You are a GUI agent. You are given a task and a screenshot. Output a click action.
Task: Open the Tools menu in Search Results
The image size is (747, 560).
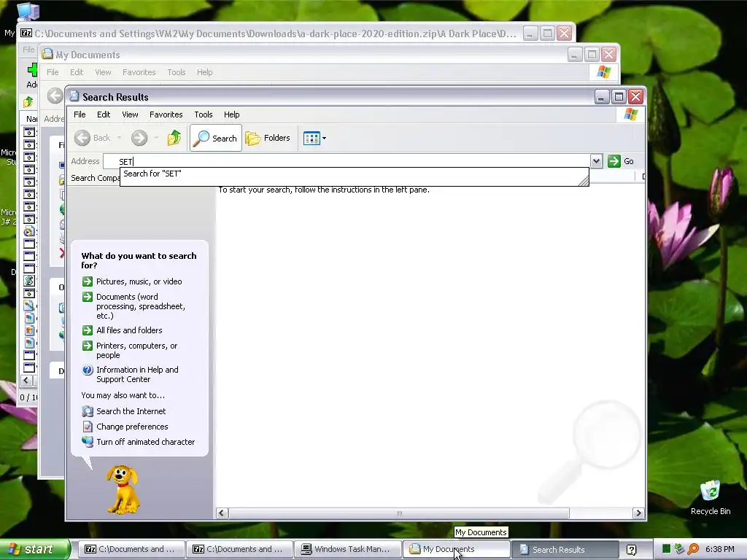pos(204,114)
